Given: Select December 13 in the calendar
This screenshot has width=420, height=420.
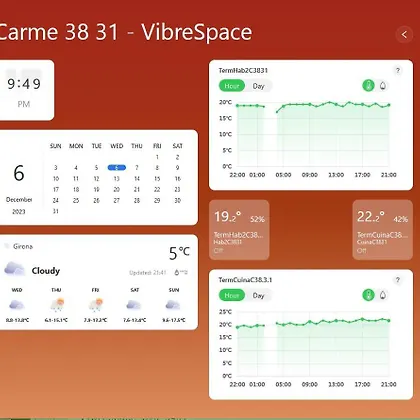Looking at the screenshot, I should [x=117, y=179].
